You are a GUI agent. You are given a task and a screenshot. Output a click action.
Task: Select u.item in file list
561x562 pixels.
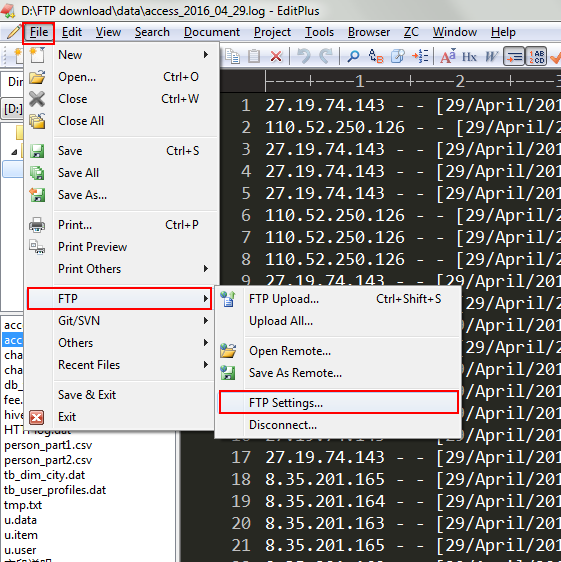click(x=21, y=535)
